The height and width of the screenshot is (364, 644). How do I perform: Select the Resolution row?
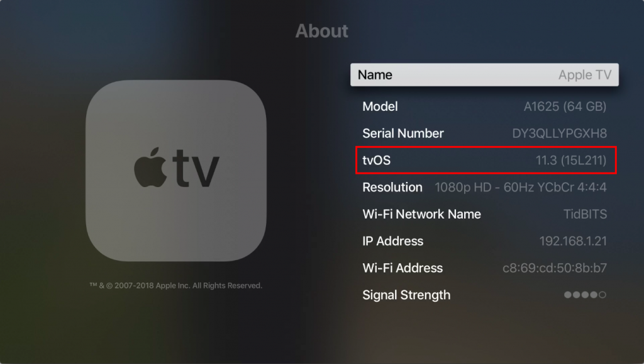pyautogui.click(x=484, y=187)
